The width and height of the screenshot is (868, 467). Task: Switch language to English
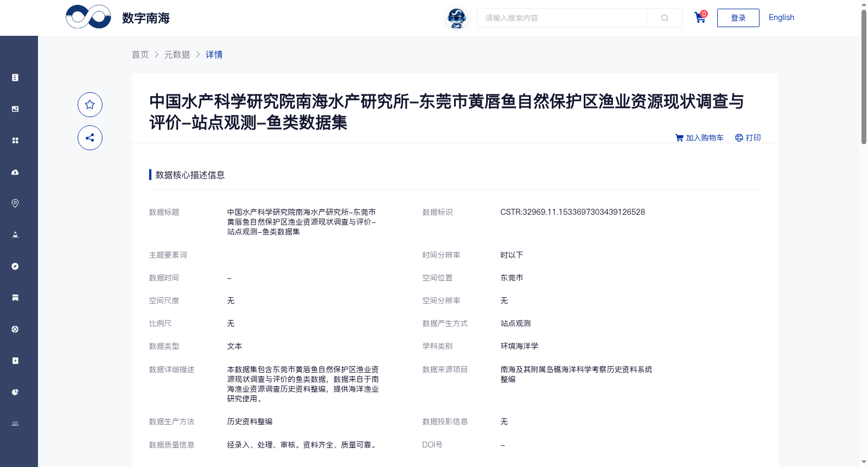pyautogui.click(x=781, y=17)
